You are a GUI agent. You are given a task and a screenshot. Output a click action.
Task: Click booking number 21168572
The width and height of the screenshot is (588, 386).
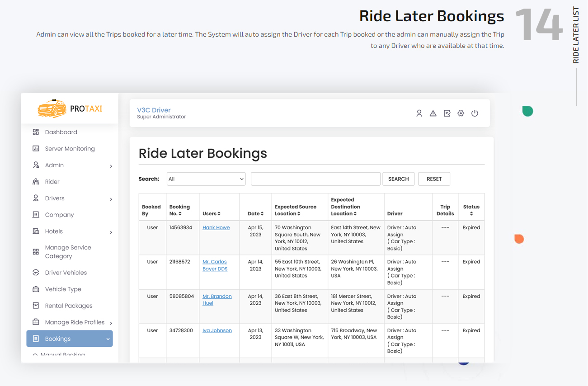coord(180,262)
